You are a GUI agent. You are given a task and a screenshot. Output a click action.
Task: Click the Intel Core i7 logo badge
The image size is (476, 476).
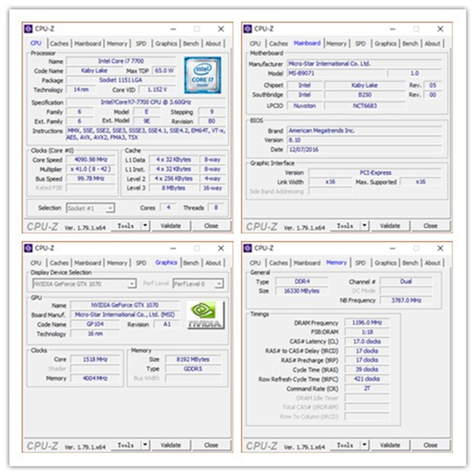point(203,76)
